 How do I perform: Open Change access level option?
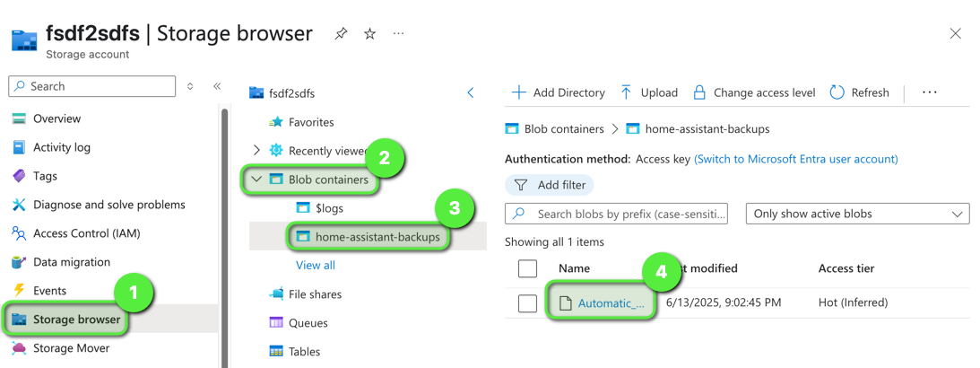coord(754,92)
